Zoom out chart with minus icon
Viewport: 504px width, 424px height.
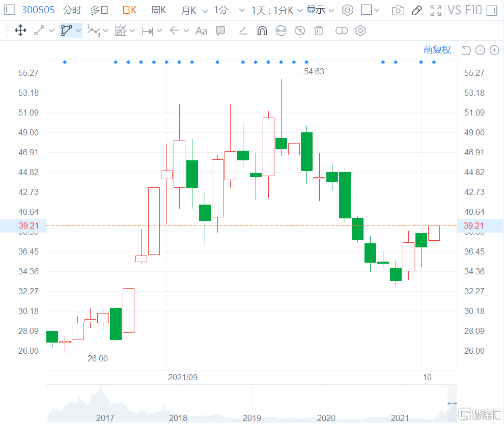[x=480, y=50]
